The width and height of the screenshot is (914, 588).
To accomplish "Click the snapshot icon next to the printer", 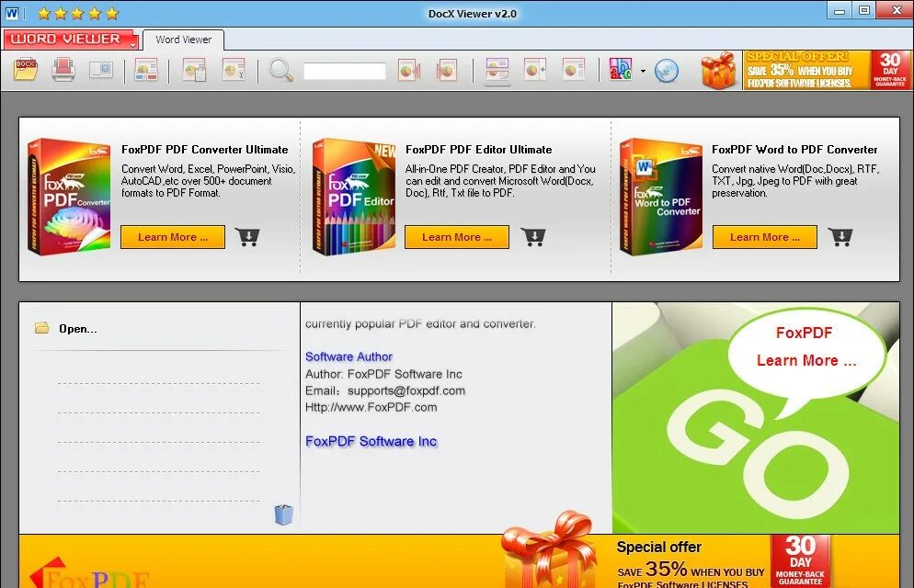I will click(x=101, y=69).
